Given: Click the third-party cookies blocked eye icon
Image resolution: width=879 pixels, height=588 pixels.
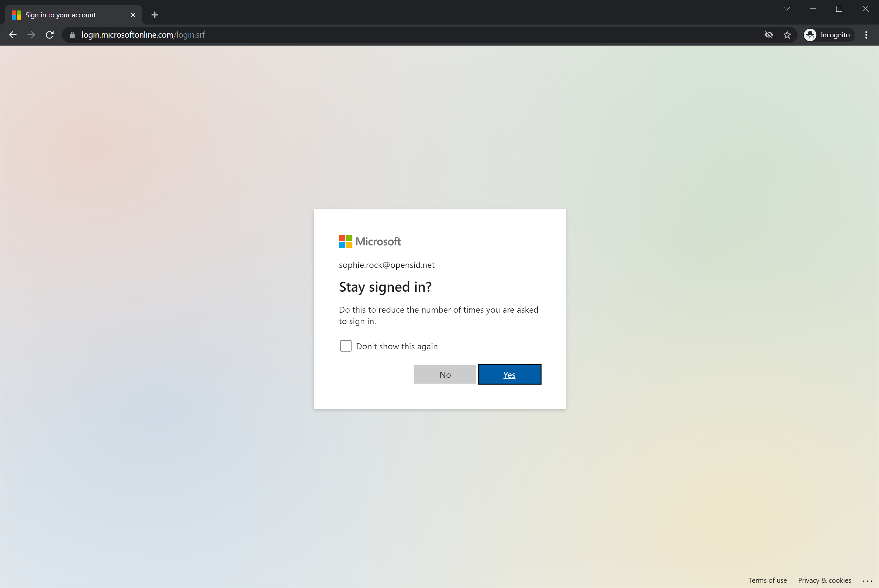Looking at the screenshot, I should 769,35.
